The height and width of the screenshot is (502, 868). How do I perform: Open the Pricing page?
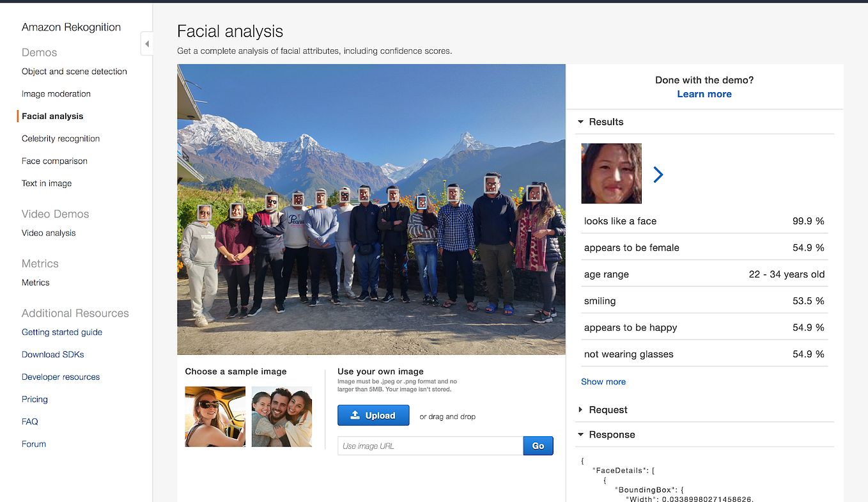35,399
